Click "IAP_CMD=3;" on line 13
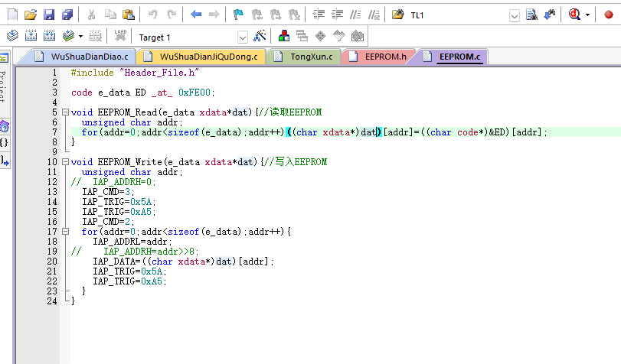Screen dimensions: 621x364 (108, 192)
